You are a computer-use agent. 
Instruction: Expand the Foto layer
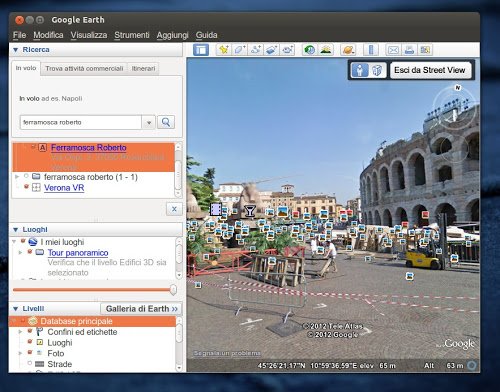(x=20, y=353)
